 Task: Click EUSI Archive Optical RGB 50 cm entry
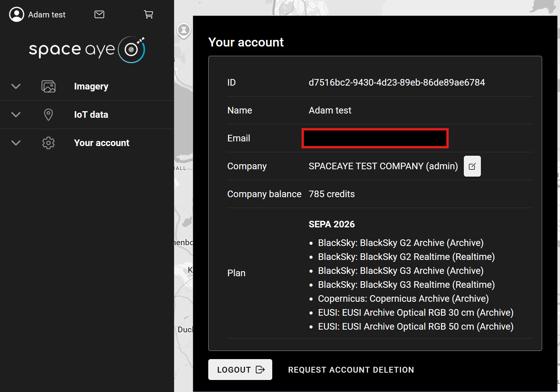click(x=416, y=327)
